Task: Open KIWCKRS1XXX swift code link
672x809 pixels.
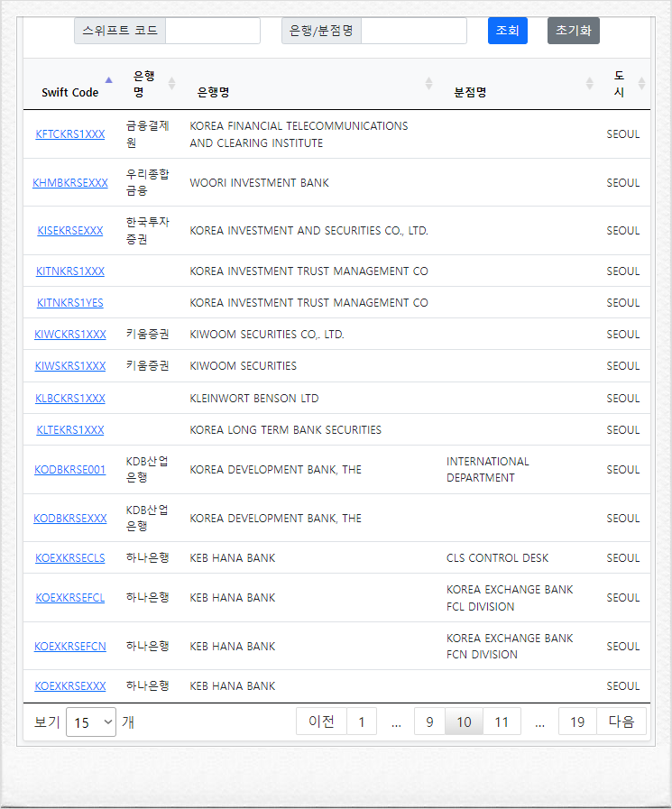Action: tap(70, 335)
